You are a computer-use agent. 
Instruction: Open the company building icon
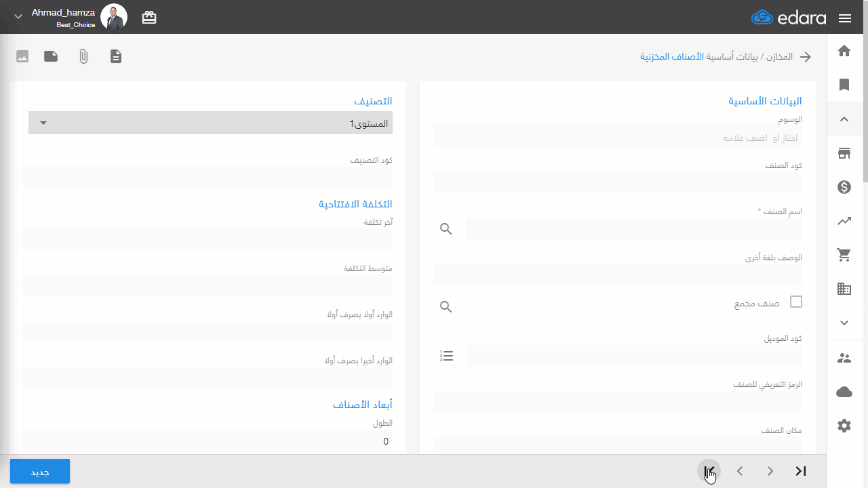click(x=844, y=289)
